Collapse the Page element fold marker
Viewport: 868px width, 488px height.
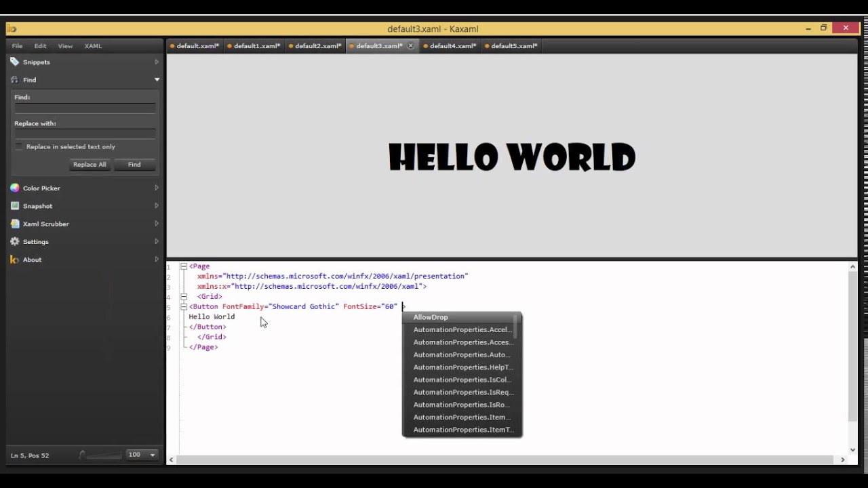(184, 266)
